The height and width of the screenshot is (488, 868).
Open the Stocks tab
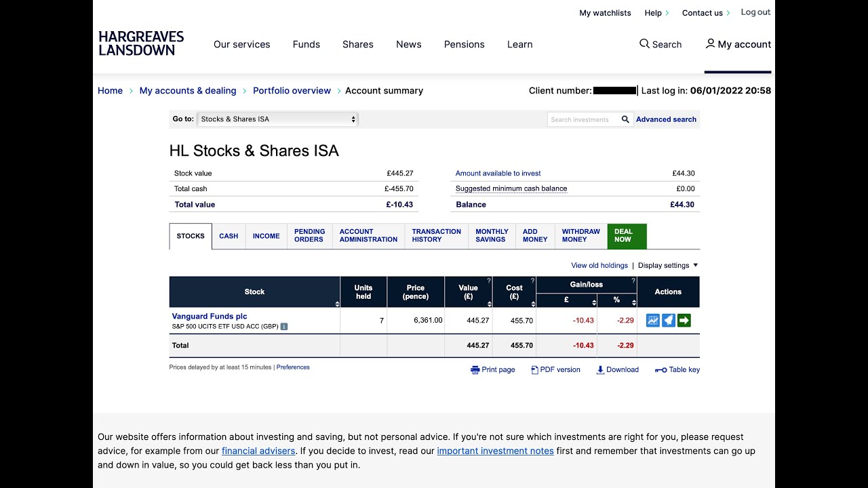pyautogui.click(x=191, y=236)
